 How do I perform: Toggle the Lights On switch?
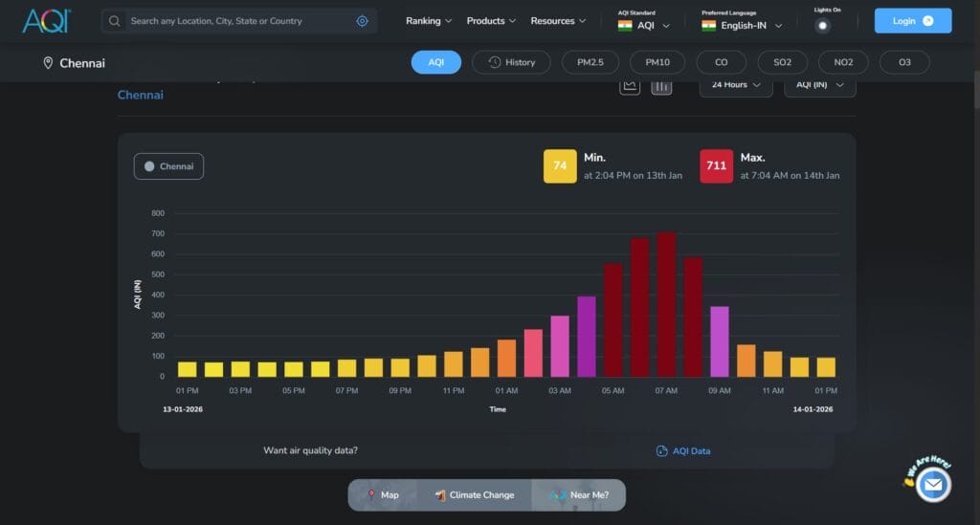point(822,26)
